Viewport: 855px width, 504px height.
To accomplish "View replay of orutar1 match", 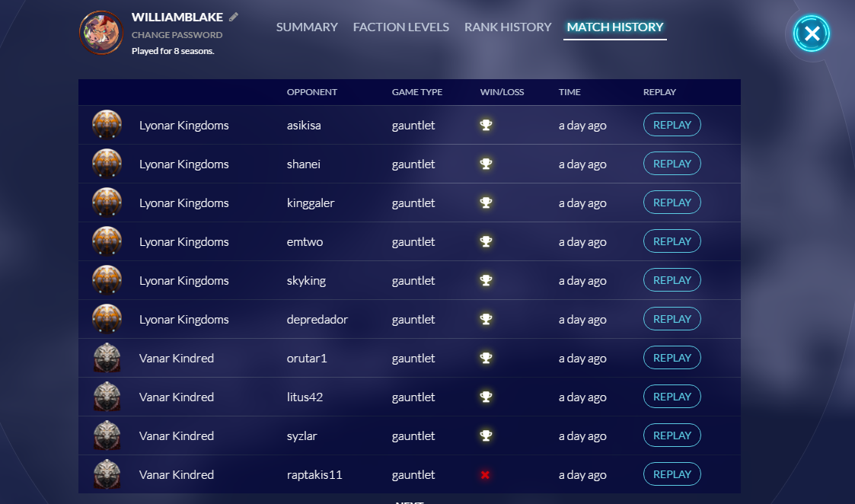I will click(672, 357).
